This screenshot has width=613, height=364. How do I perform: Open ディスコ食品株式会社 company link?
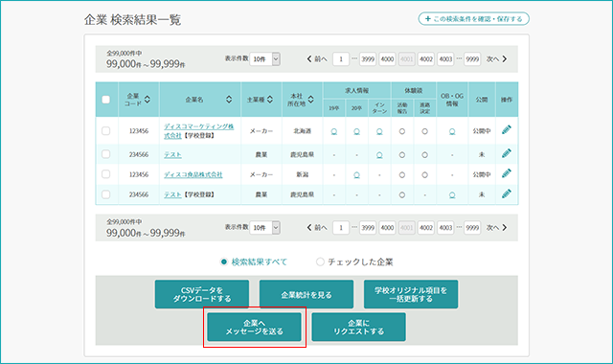click(x=193, y=174)
